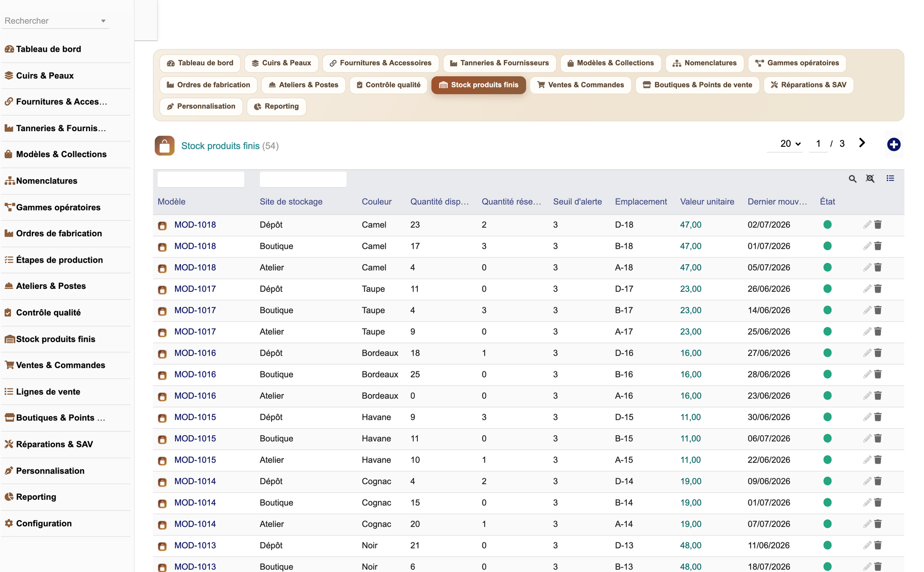The width and height of the screenshot is (924, 572).
Task: Sort by the Emplacement column header
Action: (641, 201)
